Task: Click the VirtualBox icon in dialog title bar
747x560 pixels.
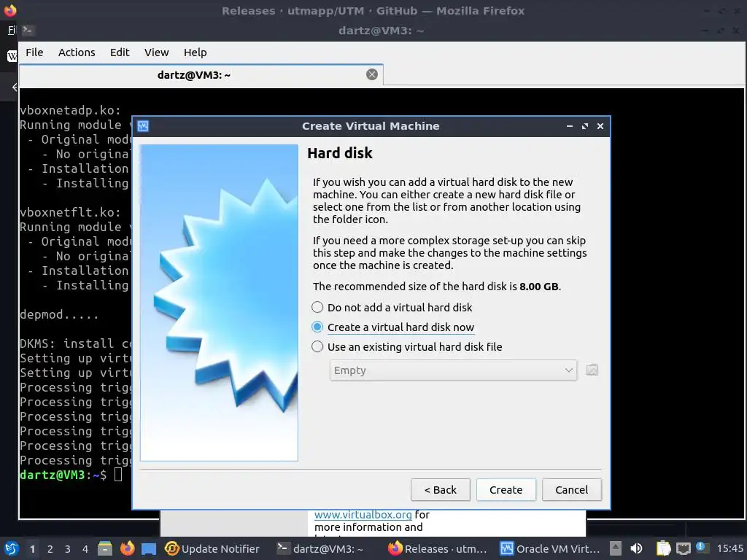Action: (x=143, y=126)
